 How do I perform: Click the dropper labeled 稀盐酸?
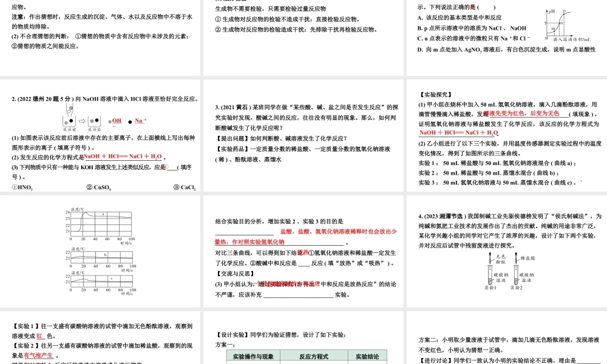tap(516, 256)
